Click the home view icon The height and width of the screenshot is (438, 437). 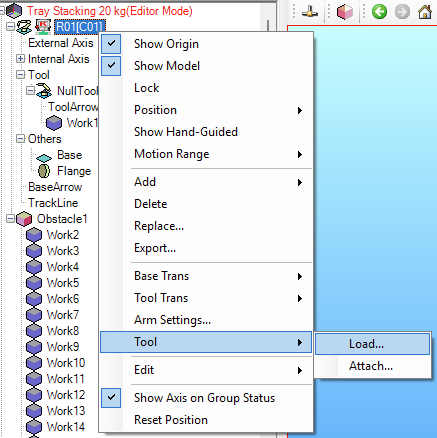(x=425, y=12)
